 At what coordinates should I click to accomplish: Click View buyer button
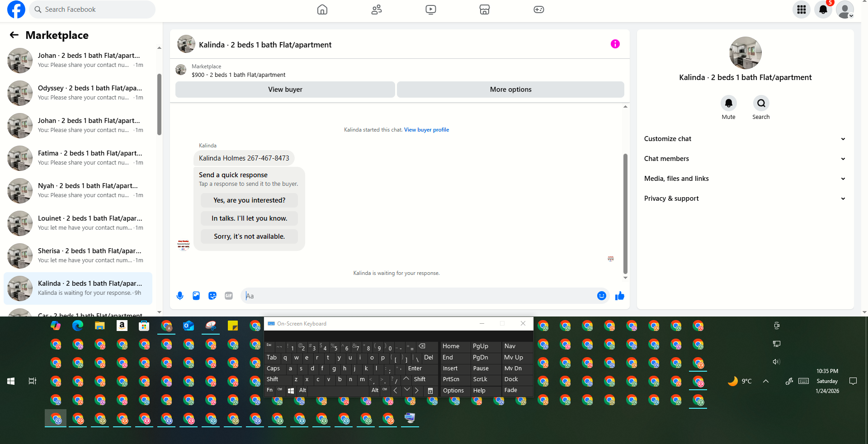(x=285, y=90)
